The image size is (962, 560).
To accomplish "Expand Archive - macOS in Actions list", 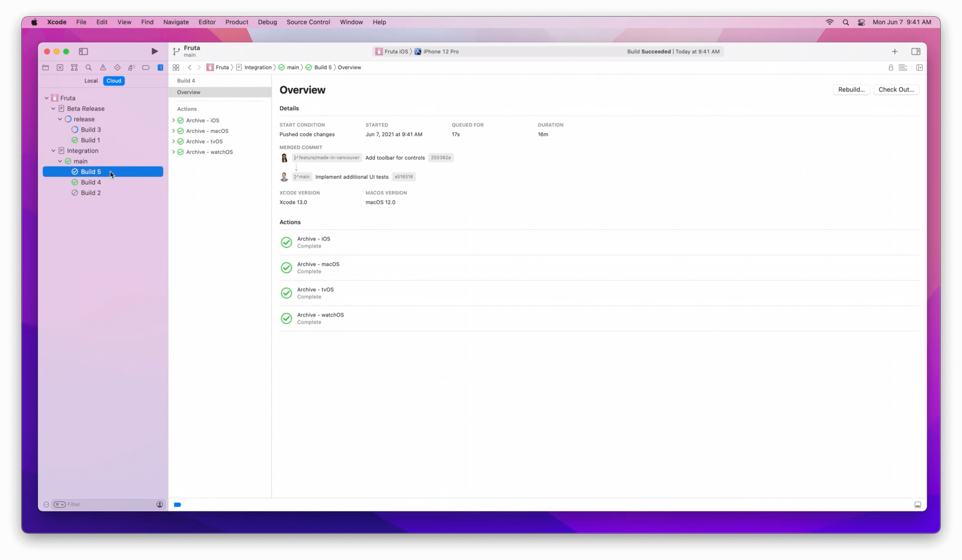I will [173, 131].
